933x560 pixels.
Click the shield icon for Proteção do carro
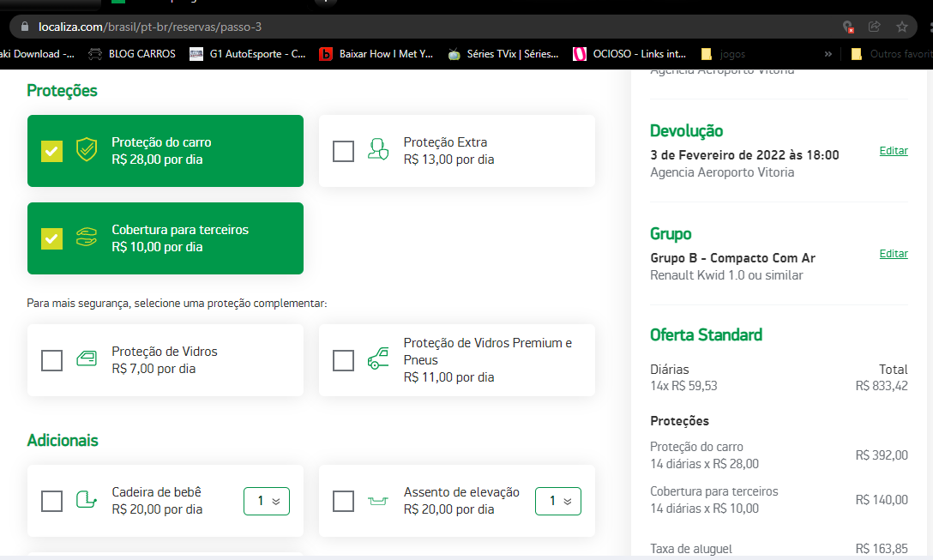click(87, 150)
